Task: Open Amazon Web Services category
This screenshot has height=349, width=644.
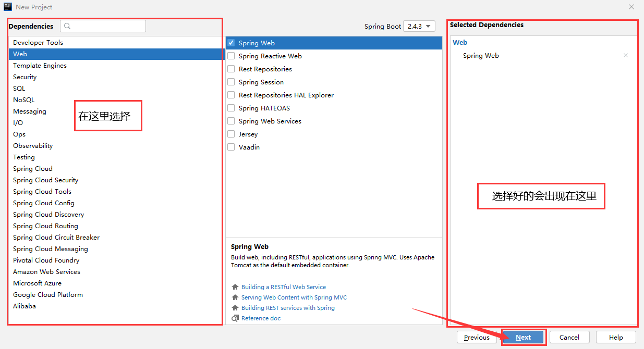Action: 116,272
